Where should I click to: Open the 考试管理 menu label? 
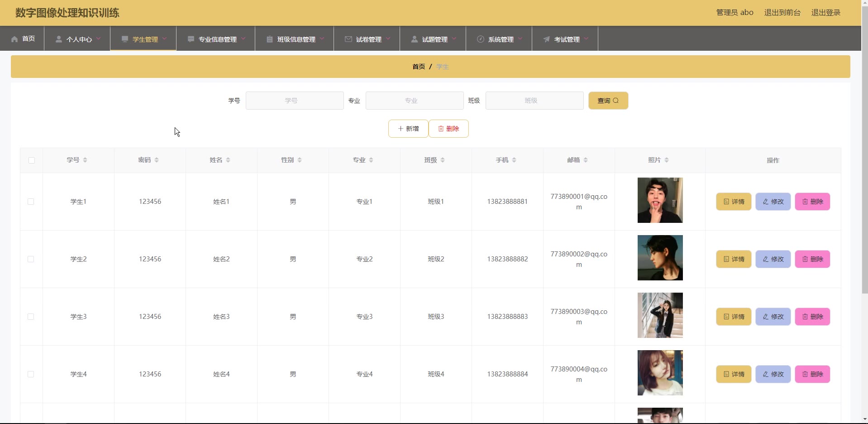(x=567, y=39)
